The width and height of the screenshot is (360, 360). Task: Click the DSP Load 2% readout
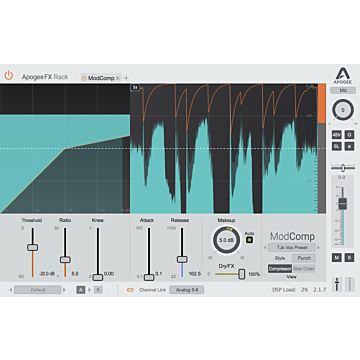290,290
